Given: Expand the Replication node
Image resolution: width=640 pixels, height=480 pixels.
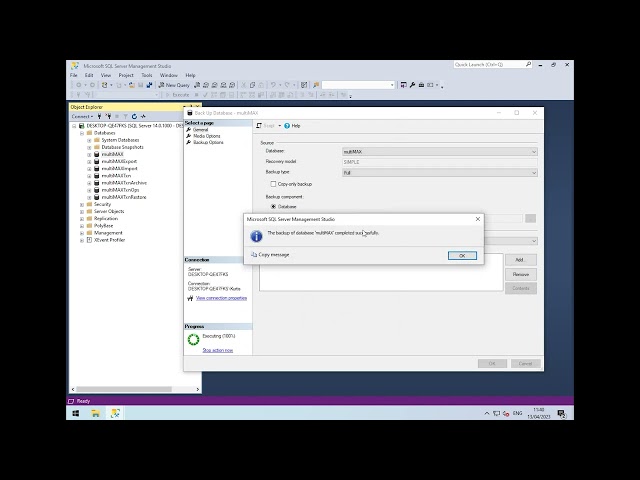Looking at the screenshot, I should click(82, 219).
